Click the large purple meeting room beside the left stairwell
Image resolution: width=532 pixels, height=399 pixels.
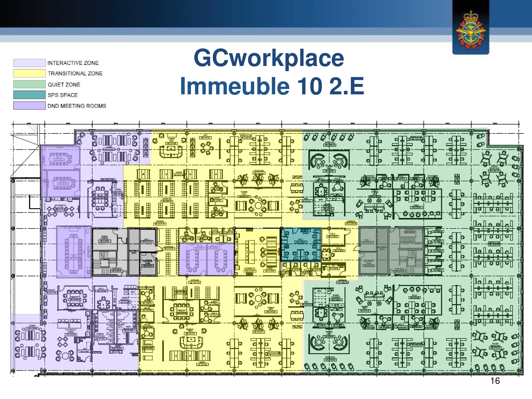coord(74,252)
